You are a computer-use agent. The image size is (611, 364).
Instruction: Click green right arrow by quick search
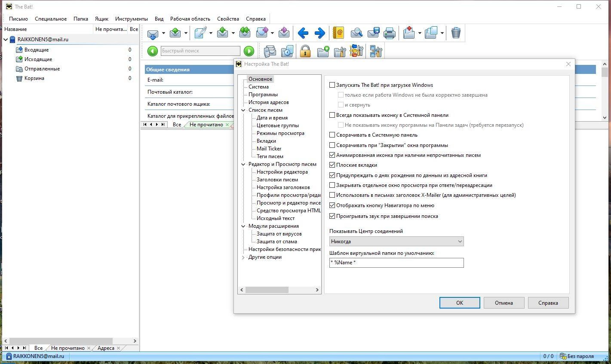coord(249,51)
